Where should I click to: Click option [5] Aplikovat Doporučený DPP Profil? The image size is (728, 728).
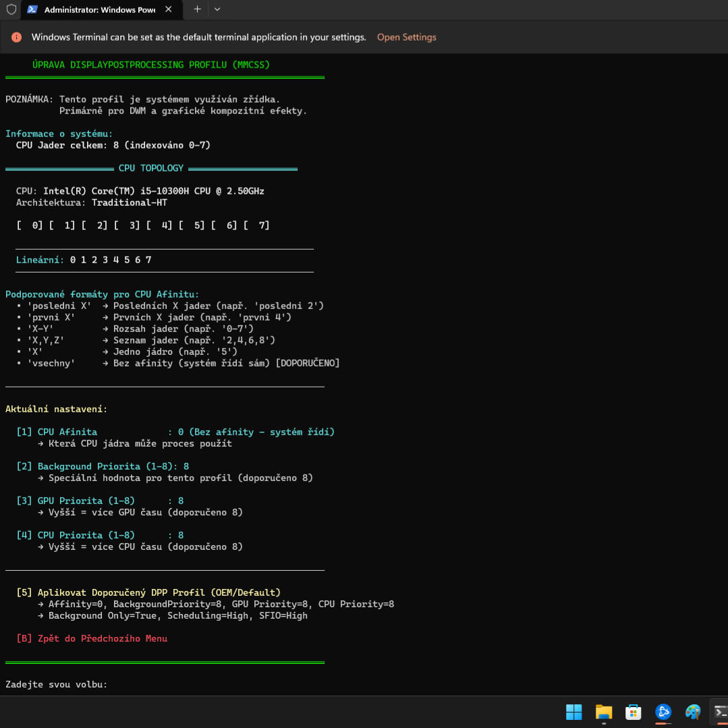(148, 592)
